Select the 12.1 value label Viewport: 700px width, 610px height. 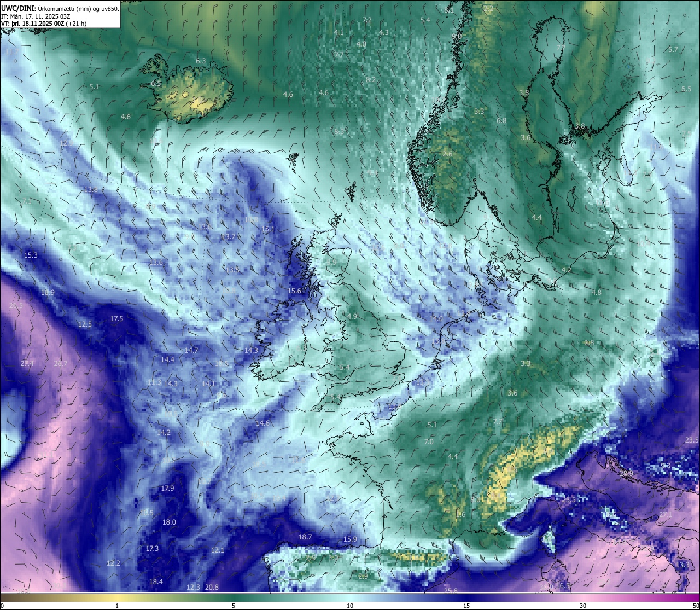click(218, 550)
